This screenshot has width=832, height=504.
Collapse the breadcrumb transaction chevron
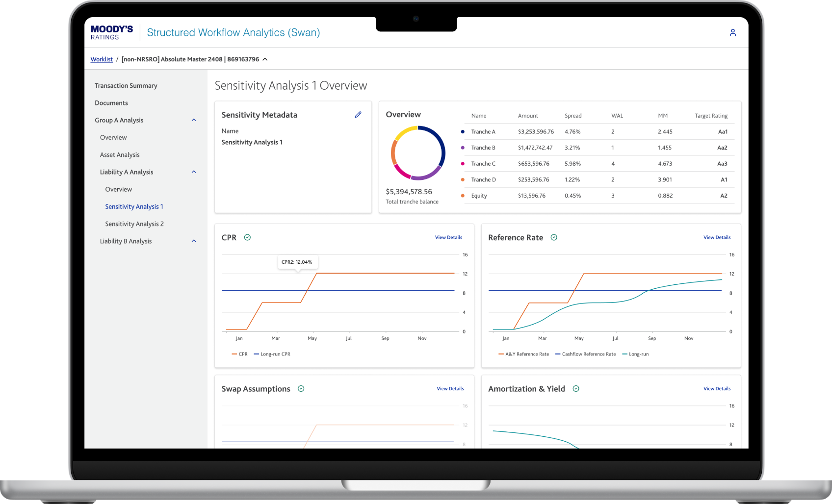[265, 59]
